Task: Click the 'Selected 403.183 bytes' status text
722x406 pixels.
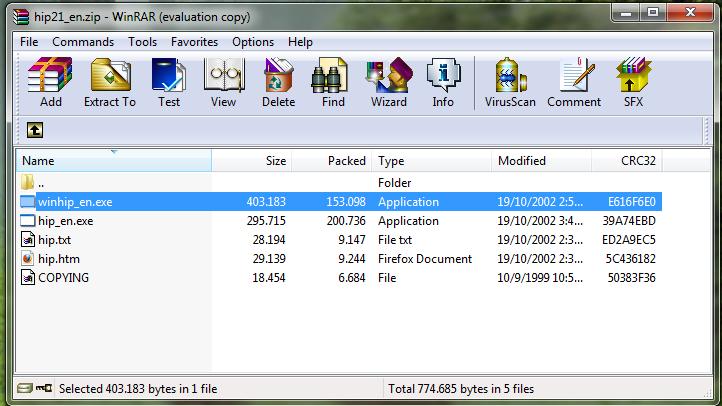Action: tap(138, 389)
